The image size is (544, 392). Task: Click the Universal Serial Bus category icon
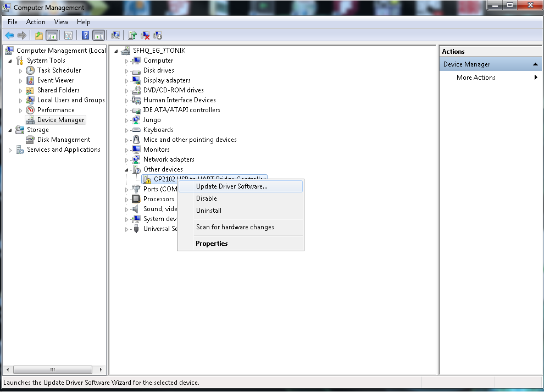point(136,229)
